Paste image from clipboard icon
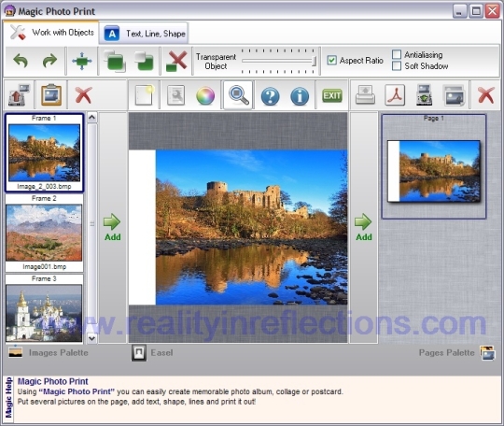Image resolution: width=504 pixels, height=426 pixels. pyautogui.click(x=51, y=95)
